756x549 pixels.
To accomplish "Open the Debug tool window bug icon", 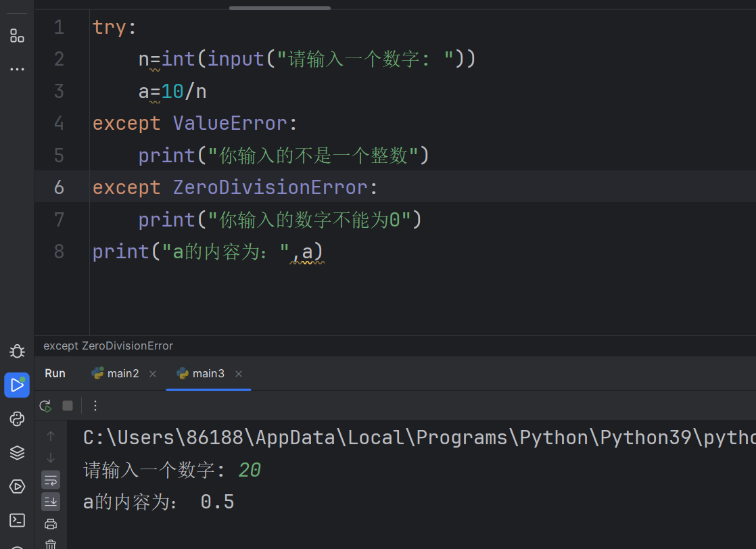I will [x=17, y=351].
